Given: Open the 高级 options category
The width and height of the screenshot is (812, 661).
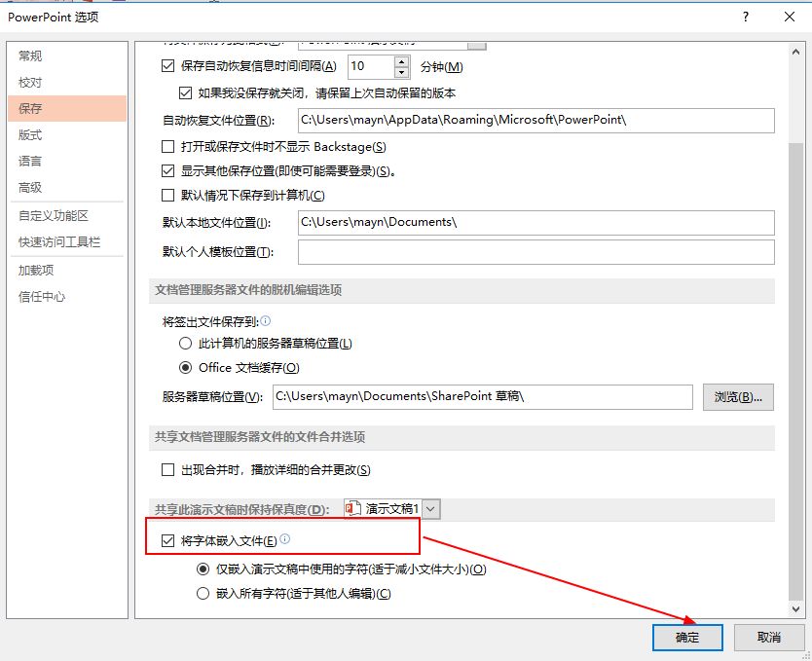Looking at the screenshot, I should coord(30,187).
